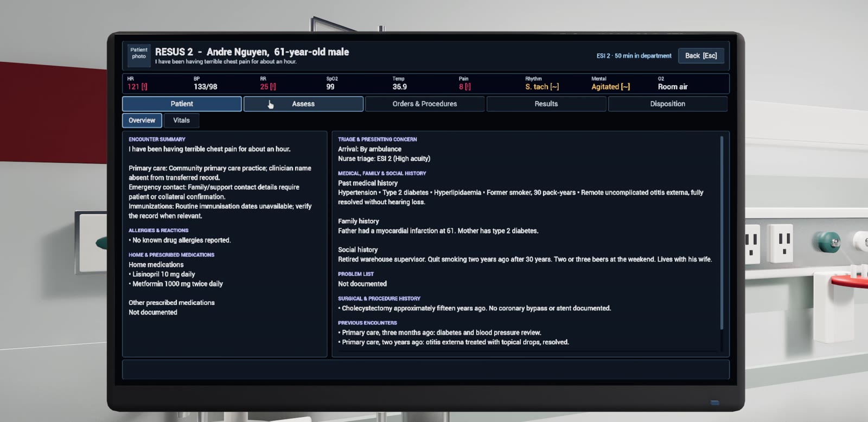
Task: Select the "Other prescribed medications" label
Action: (x=171, y=303)
